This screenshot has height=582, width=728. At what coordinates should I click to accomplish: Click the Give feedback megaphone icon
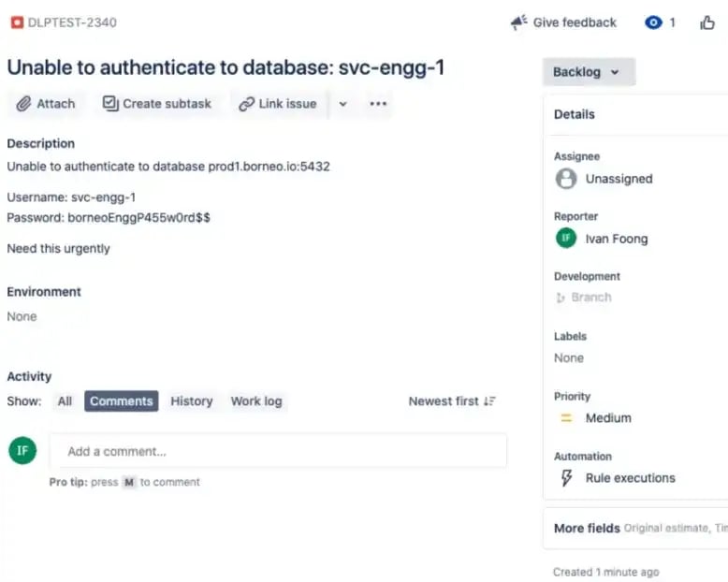pos(518,22)
